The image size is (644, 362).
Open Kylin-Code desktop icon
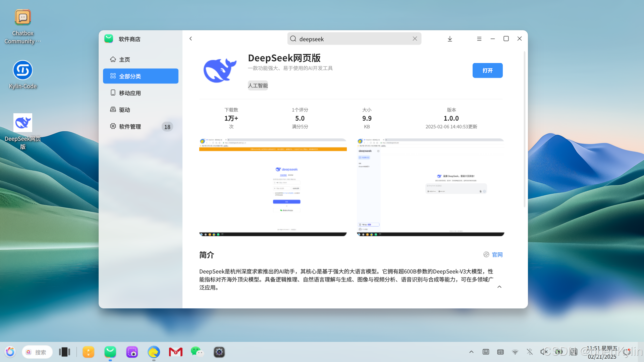pos(23,70)
